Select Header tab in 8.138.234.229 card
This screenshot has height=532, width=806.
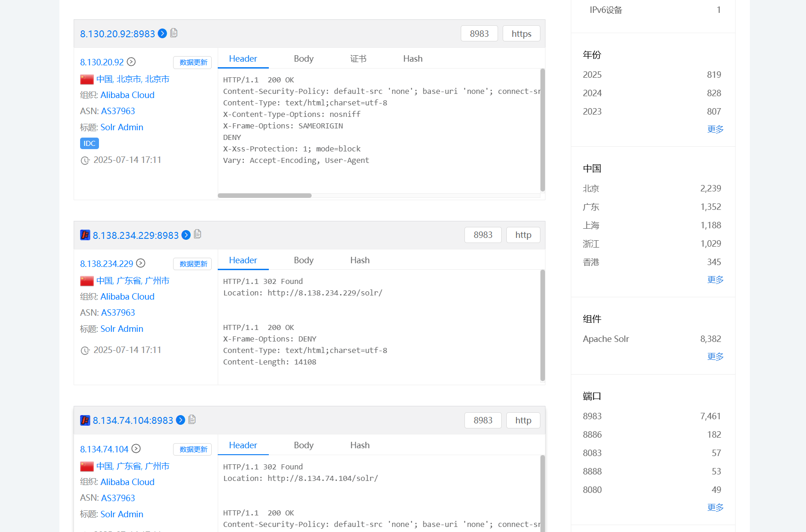pos(243,260)
